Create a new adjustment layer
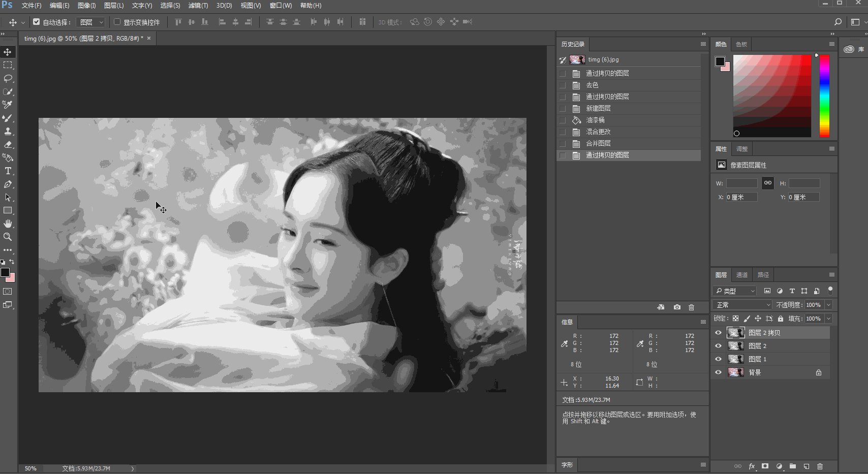The height and width of the screenshot is (474, 868). pos(779,466)
